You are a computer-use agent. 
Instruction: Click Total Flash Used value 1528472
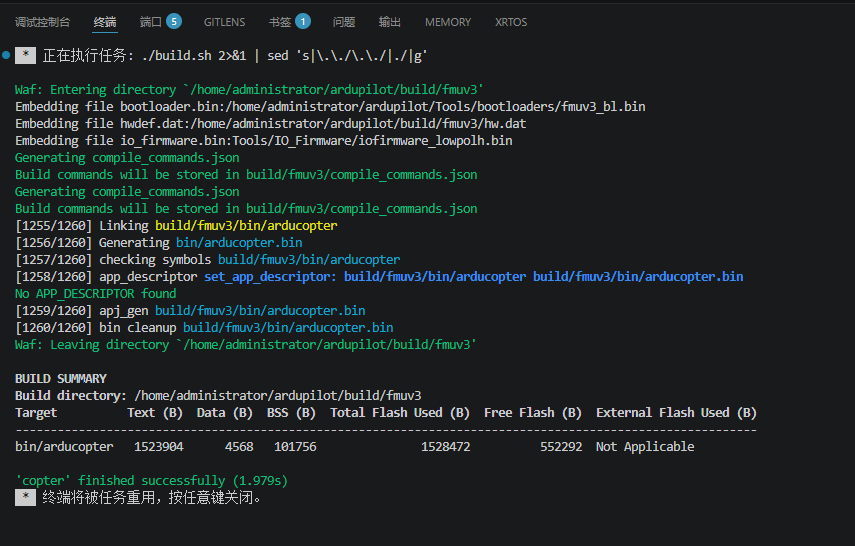click(445, 447)
